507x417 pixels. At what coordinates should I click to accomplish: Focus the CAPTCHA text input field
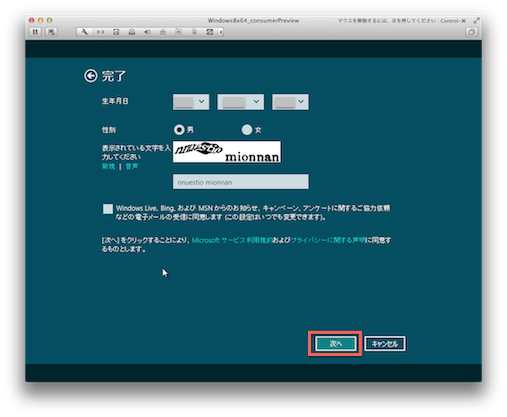pyautogui.click(x=241, y=182)
